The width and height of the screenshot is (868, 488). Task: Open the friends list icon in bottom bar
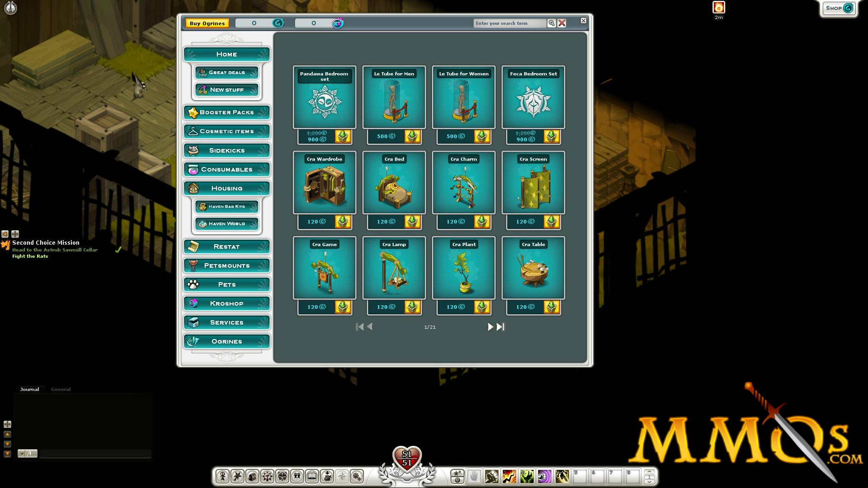[297, 476]
